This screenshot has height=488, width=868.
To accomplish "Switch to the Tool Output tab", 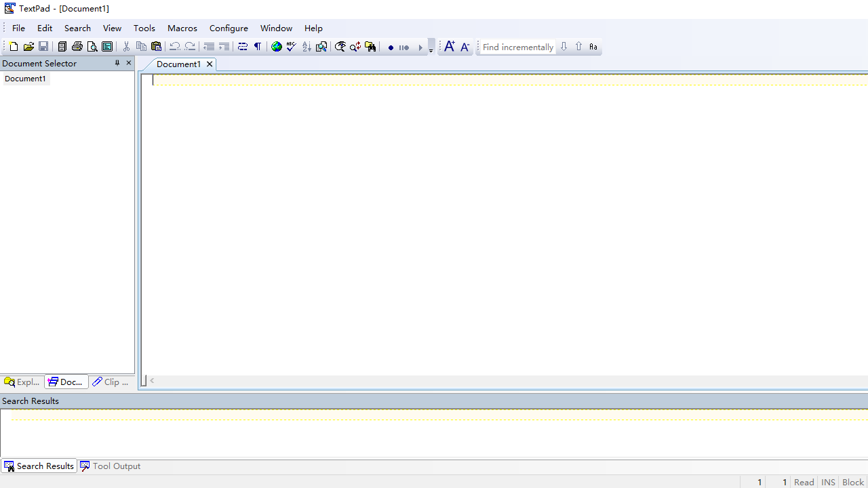I will coord(111,466).
